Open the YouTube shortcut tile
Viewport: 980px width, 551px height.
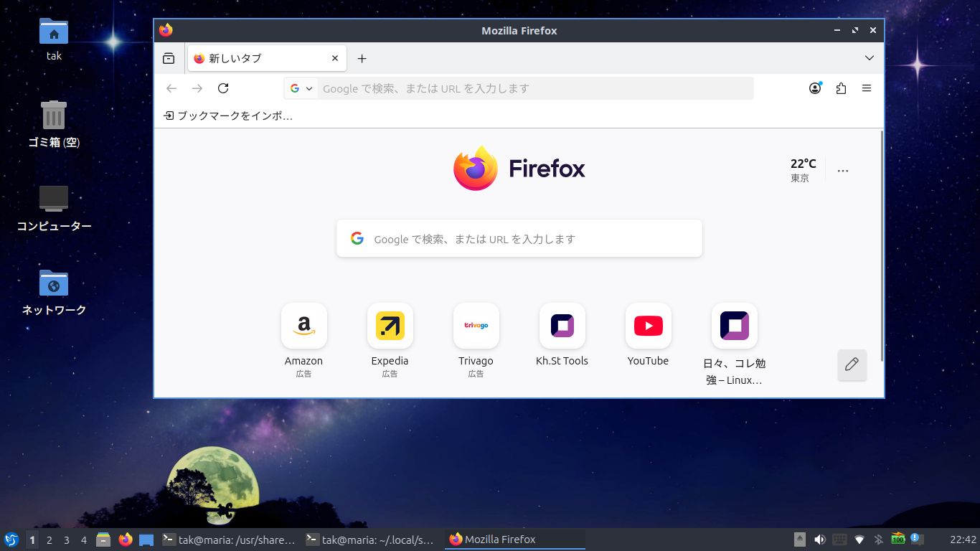pos(648,326)
